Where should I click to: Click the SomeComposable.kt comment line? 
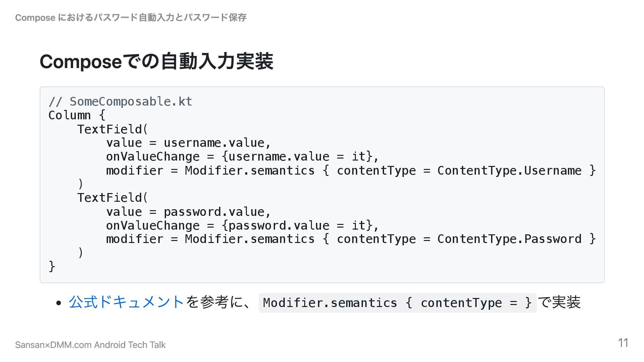pos(120,102)
